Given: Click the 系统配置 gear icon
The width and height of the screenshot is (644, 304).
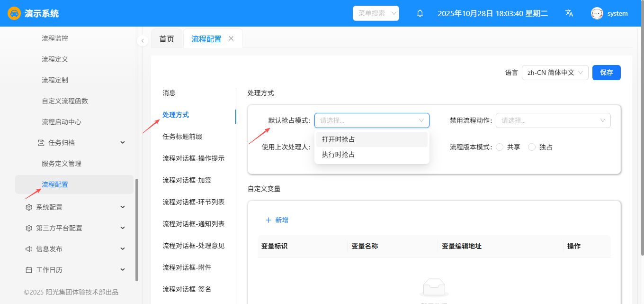Looking at the screenshot, I should (29, 207).
